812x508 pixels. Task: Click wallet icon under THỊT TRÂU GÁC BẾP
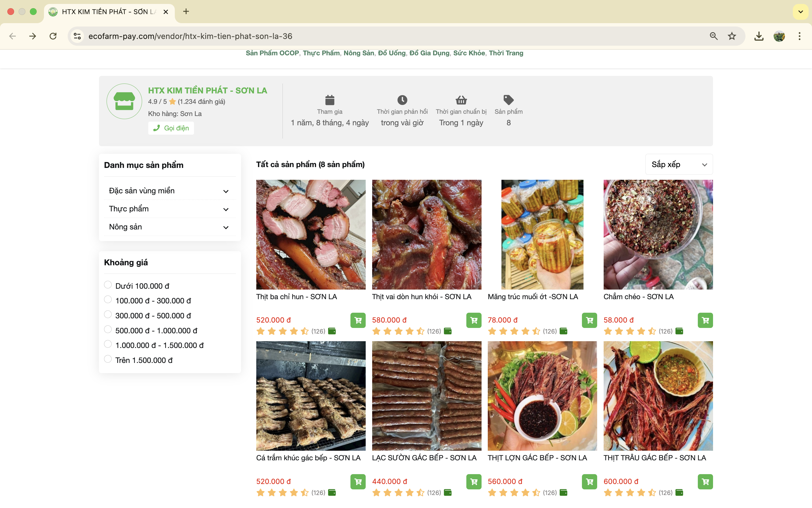point(679,492)
